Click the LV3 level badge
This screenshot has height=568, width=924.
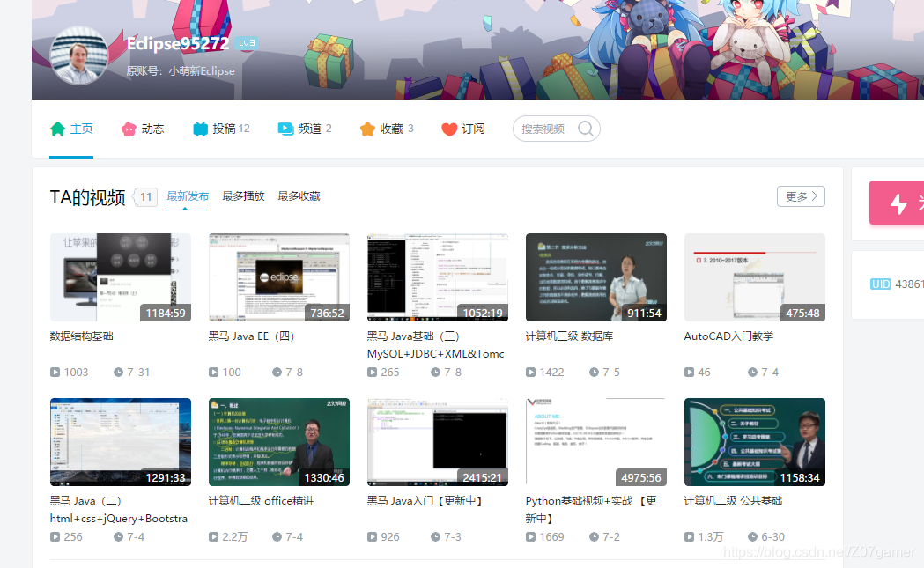(247, 43)
